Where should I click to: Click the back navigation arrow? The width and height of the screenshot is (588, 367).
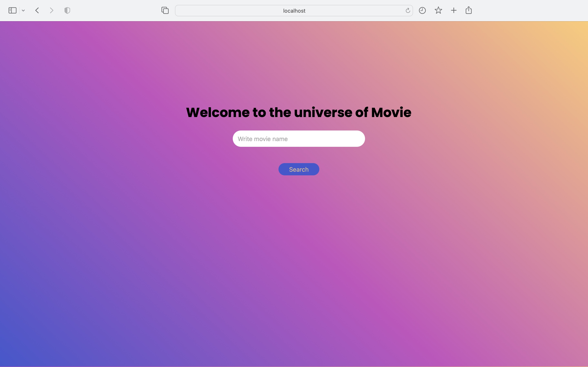click(37, 10)
